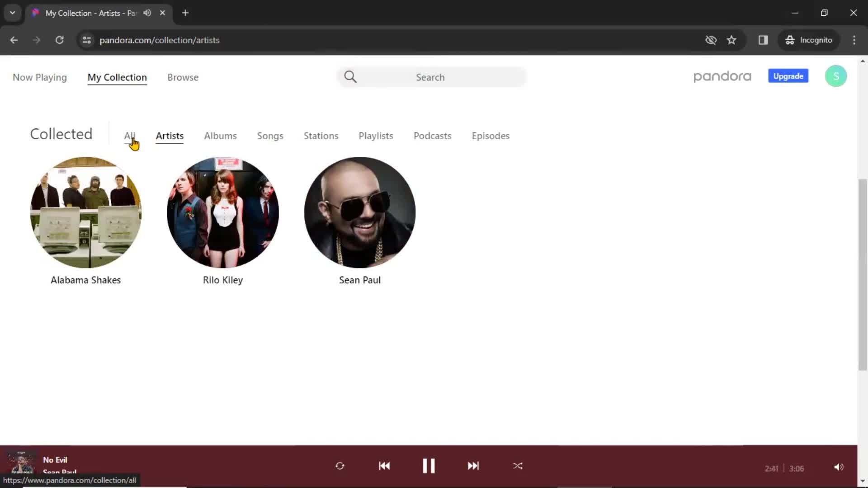The height and width of the screenshot is (488, 868).
Task: Click the Upgrade button
Action: coord(788,76)
